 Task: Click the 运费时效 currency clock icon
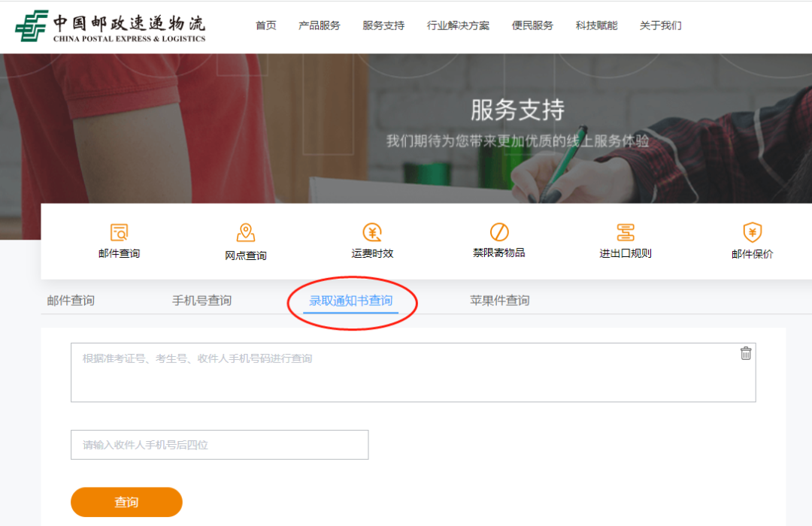(372, 231)
